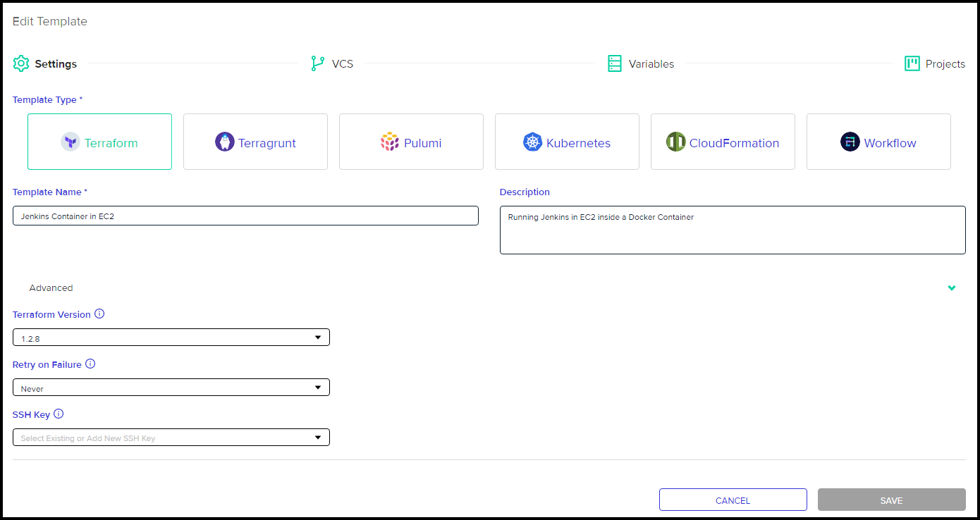Click the Template Name input field

click(x=245, y=216)
